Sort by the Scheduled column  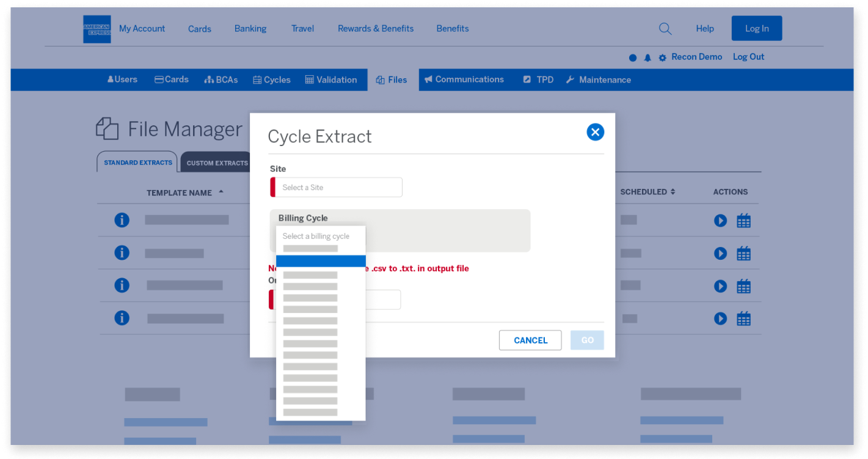pyautogui.click(x=647, y=192)
